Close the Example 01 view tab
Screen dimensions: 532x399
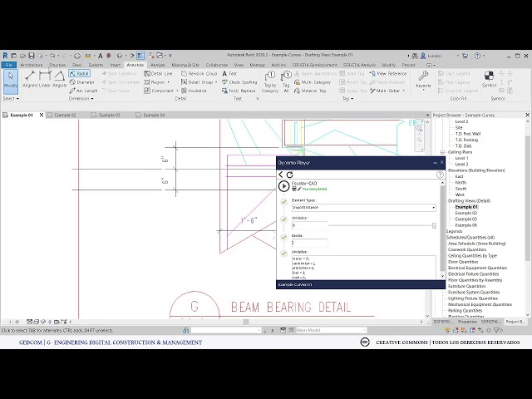point(42,115)
